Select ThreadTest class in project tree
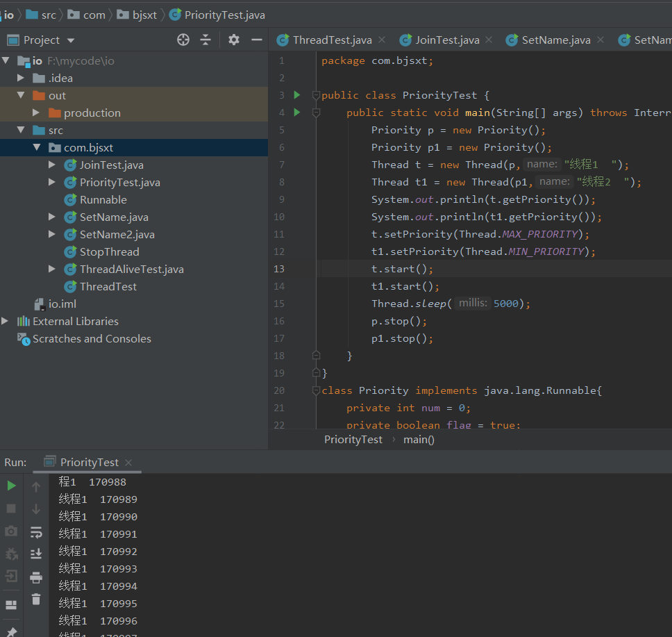 [x=108, y=286]
